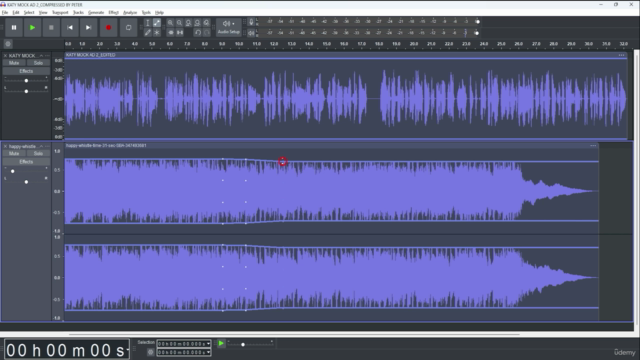
Task: Open the Audio Setup dropdown
Action: pos(229,27)
